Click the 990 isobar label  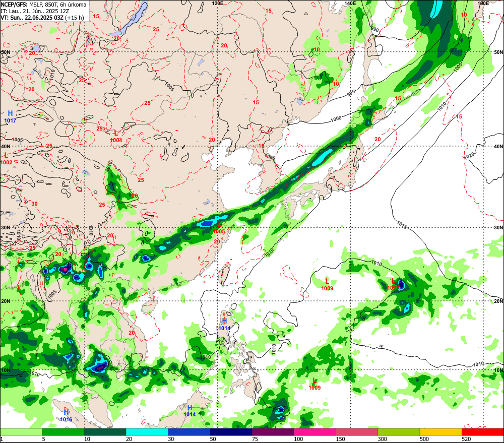coord(375,30)
